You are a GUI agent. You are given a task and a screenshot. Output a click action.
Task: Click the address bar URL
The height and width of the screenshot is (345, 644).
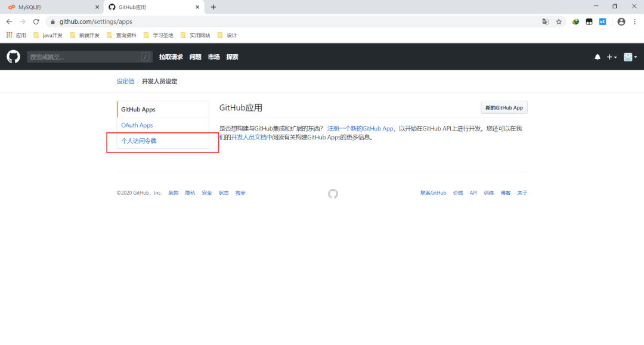[x=95, y=21]
